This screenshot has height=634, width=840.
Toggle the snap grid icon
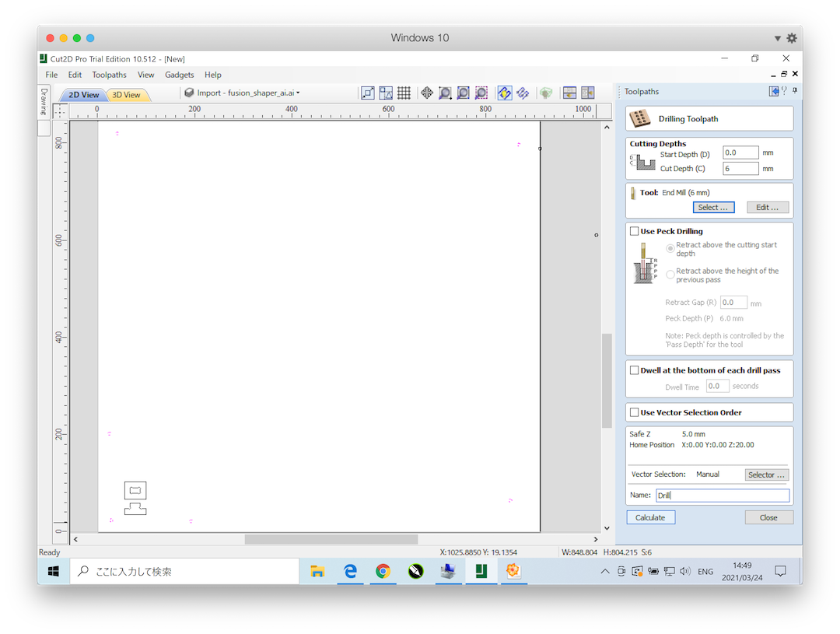coord(404,93)
